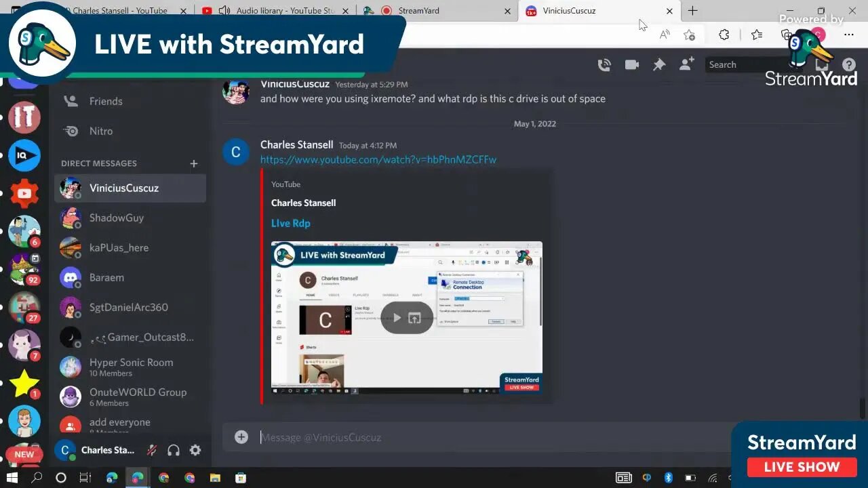Open Discord help question mark icon
The width and height of the screenshot is (868, 488).
pyautogui.click(x=848, y=65)
